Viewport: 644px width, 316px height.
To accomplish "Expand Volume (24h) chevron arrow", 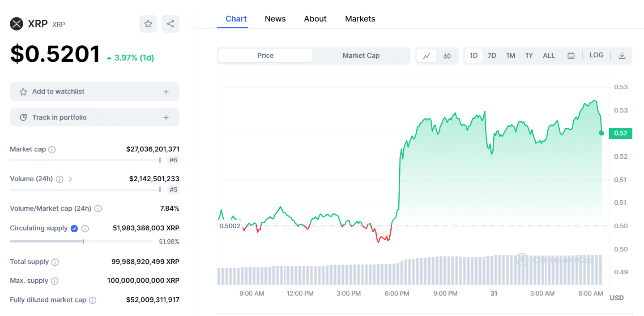I will point(70,179).
